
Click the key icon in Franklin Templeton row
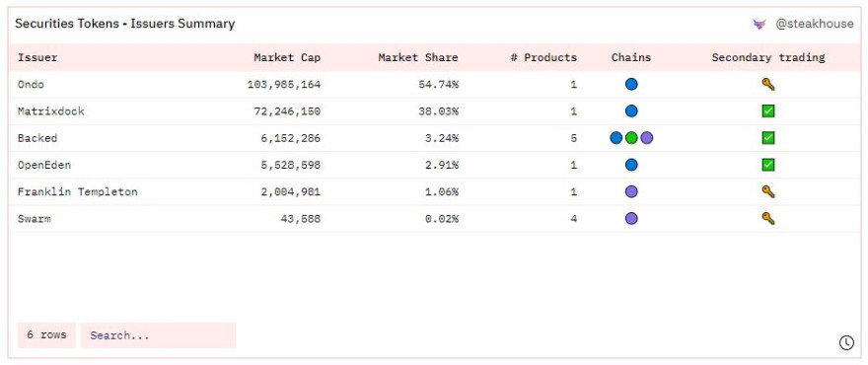coord(767,191)
